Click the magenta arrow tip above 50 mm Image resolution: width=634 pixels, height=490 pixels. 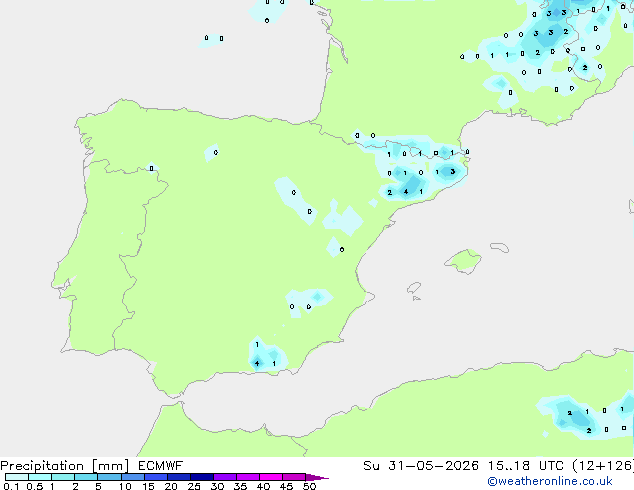317,477
